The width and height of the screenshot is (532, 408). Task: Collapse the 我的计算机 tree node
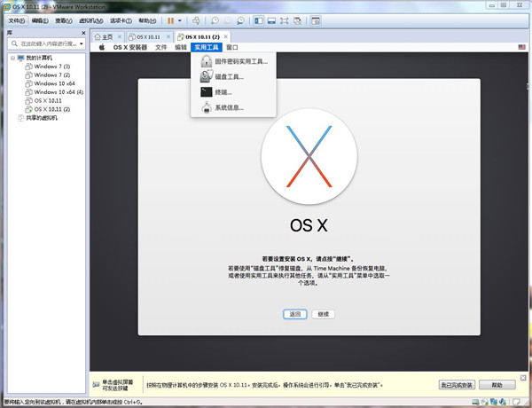point(12,58)
